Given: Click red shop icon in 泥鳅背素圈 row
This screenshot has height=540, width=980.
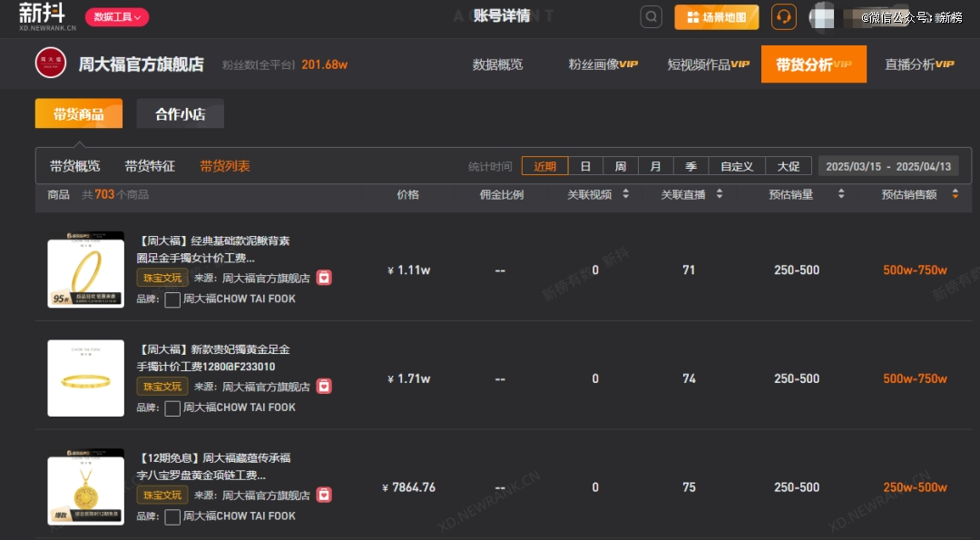Looking at the screenshot, I should pos(324,278).
